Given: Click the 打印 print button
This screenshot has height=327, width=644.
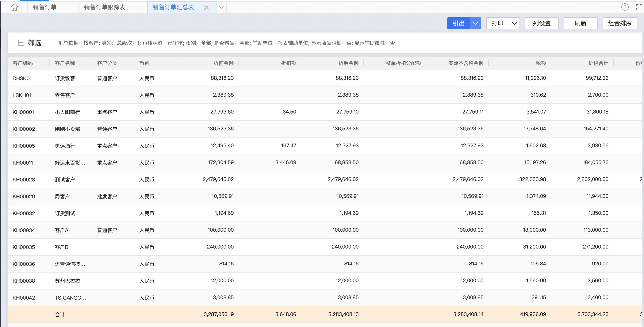Looking at the screenshot, I should pos(497,23).
